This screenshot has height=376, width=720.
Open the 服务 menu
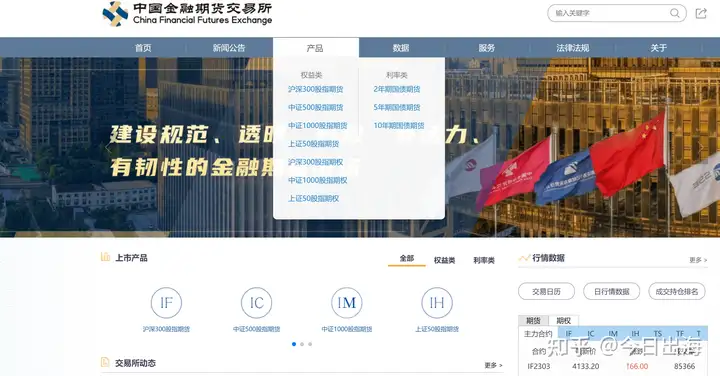[x=487, y=48]
